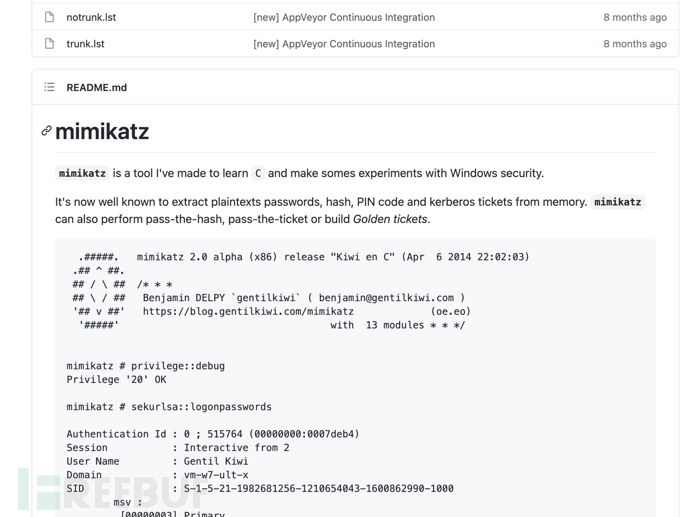The image size is (690, 517).
Task: Click the inline code 'C' in intro
Action: click(x=258, y=173)
